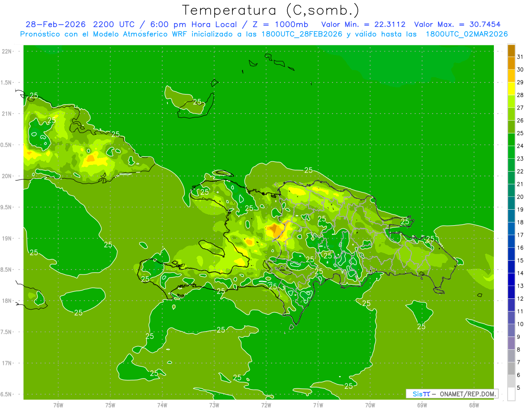Click the '68W' longitude axis label
The height and width of the screenshot is (411, 532).
[474, 405]
